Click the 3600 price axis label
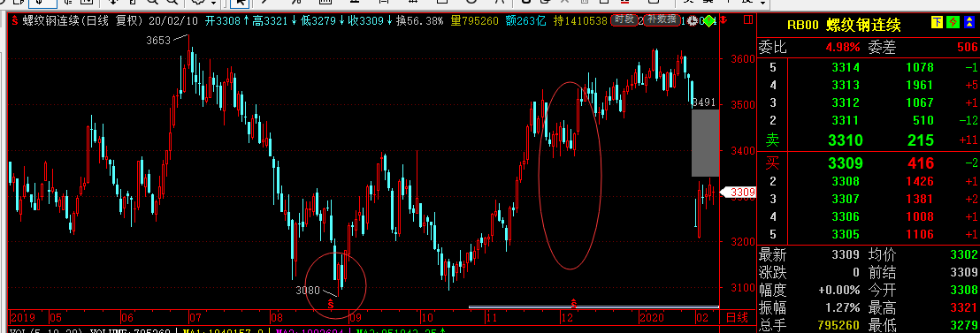 (742, 58)
